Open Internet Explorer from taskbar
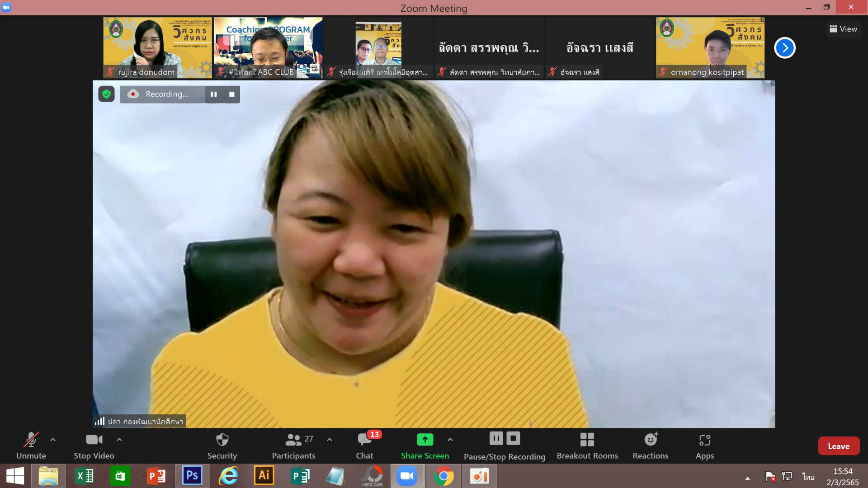 pos(228,476)
